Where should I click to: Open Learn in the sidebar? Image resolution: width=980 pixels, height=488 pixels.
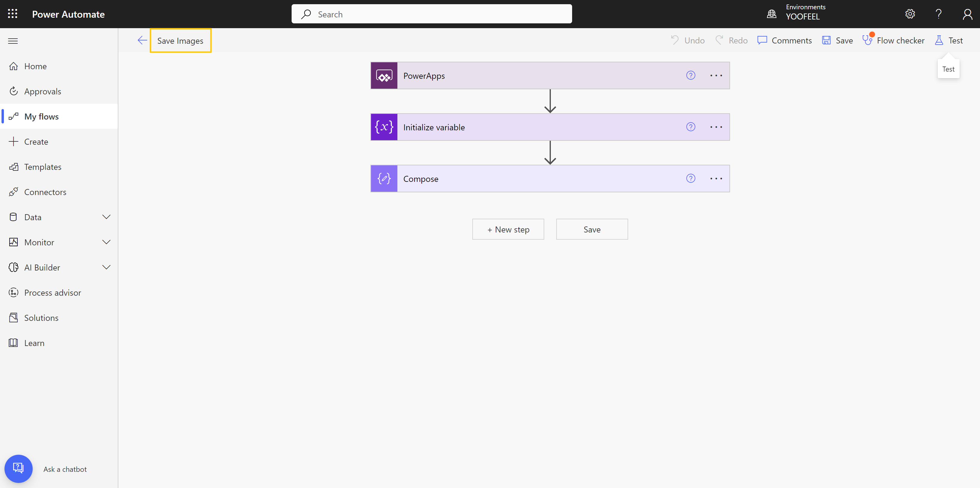tap(59, 343)
